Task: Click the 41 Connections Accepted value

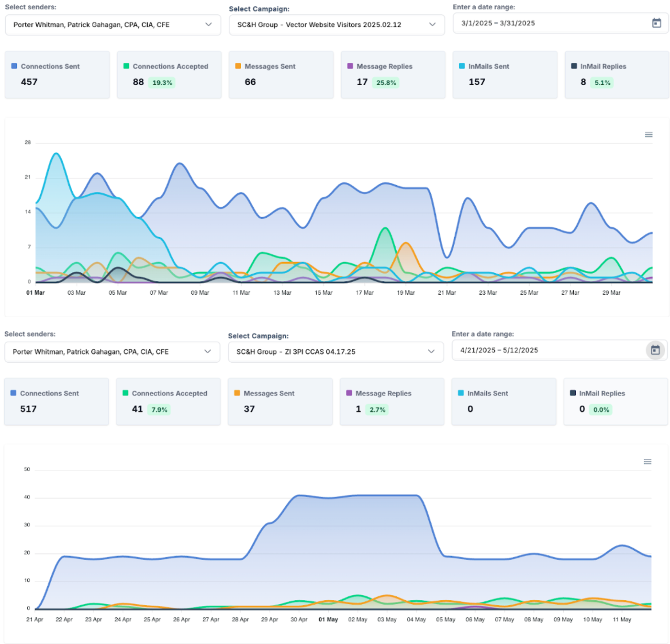Action: coord(137,409)
